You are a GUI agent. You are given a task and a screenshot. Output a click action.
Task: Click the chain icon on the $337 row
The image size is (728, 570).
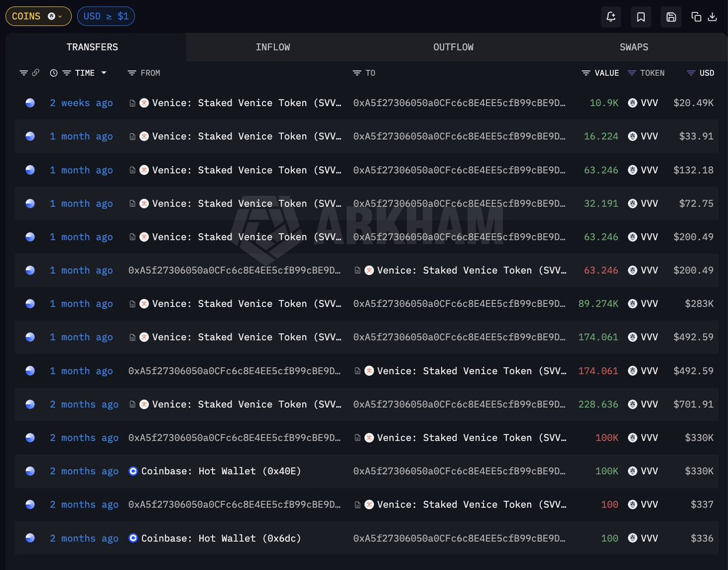30,504
